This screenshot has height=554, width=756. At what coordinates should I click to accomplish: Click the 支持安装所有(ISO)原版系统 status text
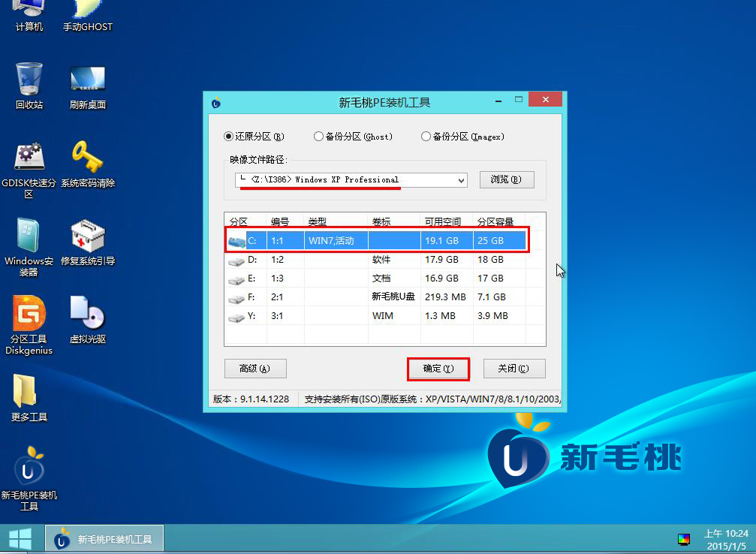(432, 399)
